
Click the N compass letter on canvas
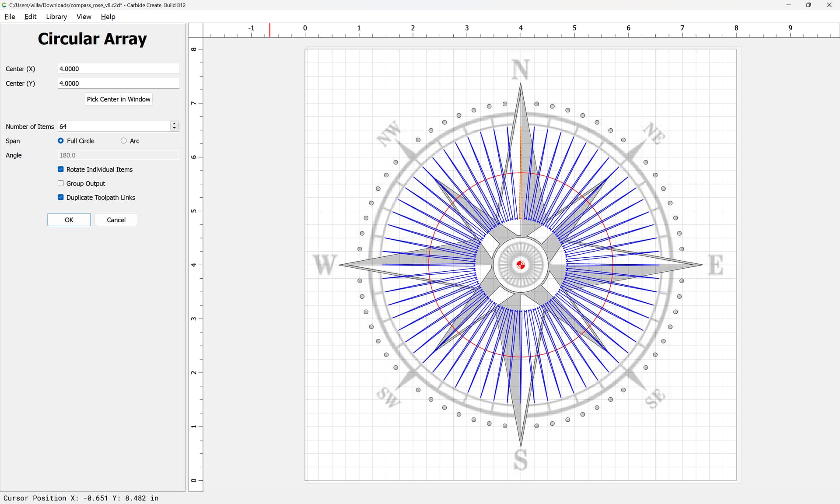click(521, 70)
